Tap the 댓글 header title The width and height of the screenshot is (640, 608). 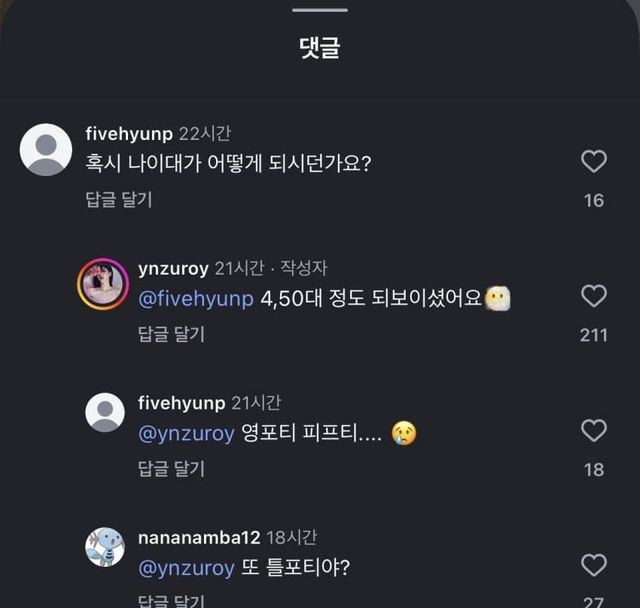(320, 48)
